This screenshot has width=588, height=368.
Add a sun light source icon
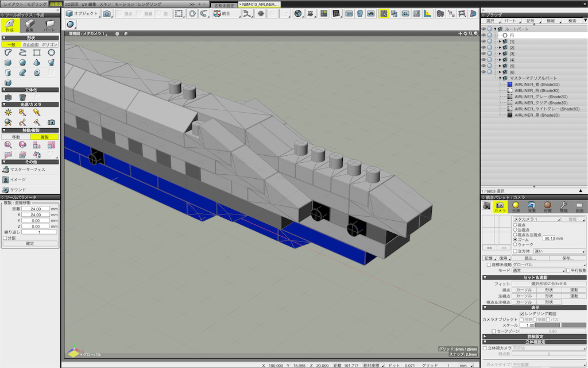point(8,112)
